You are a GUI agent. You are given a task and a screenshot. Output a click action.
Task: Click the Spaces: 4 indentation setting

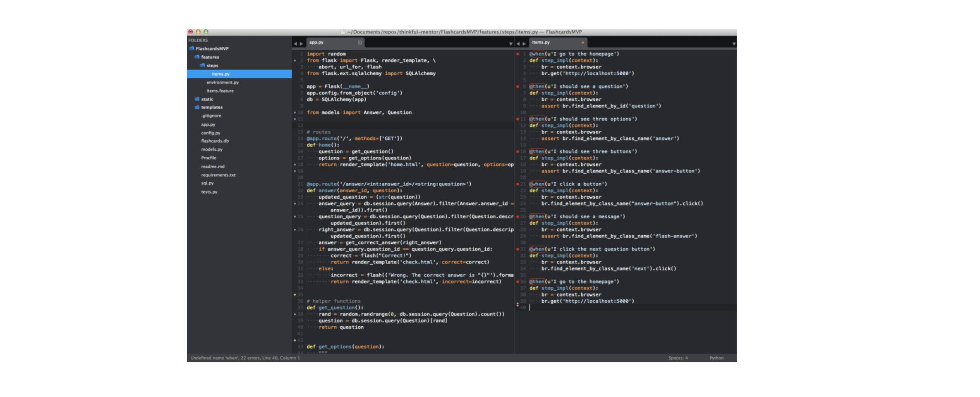(678, 358)
